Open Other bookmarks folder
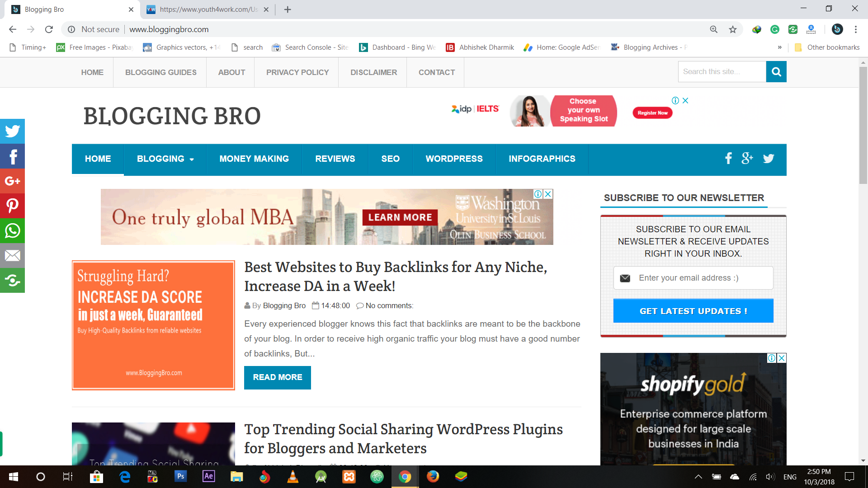This screenshot has width=868, height=488. point(827,47)
